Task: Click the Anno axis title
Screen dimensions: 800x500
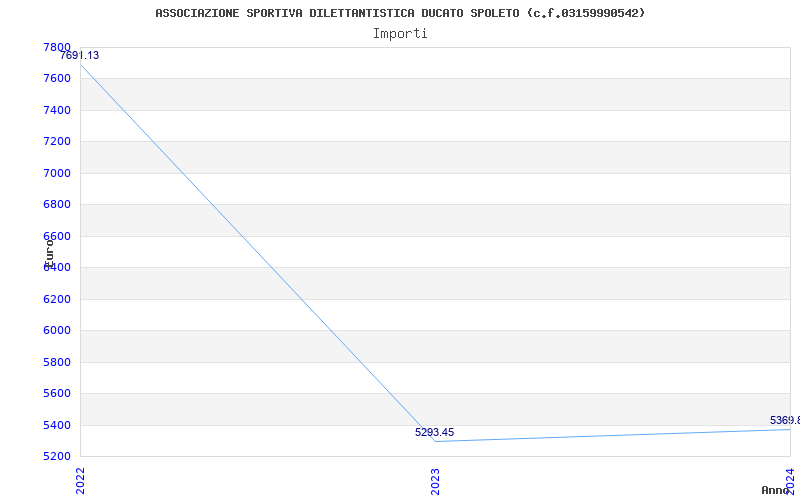Action: (775, 490)
